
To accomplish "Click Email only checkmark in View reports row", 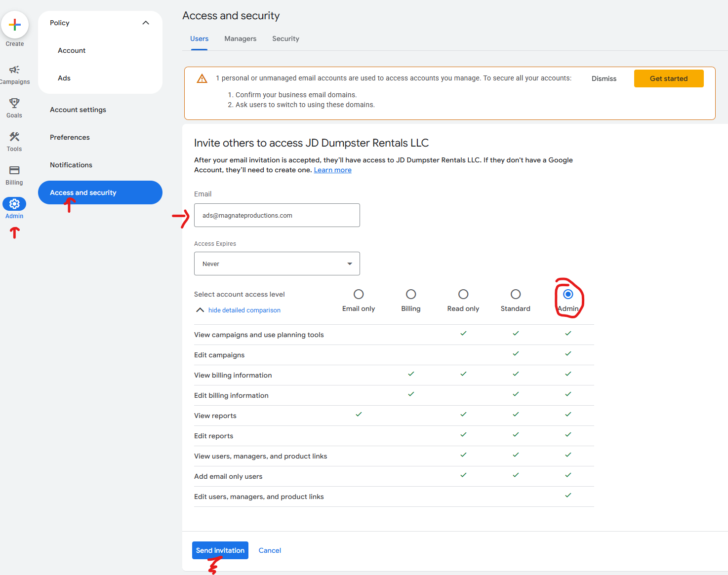I will click(x=359, y=414).
